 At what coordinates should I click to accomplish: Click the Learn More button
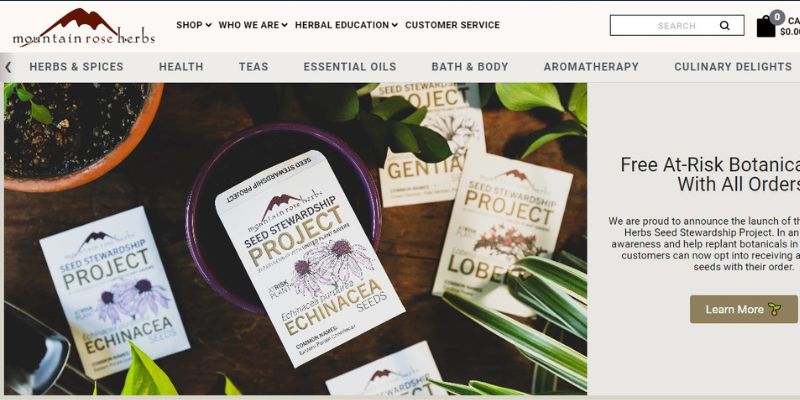[x=743, y=309]
